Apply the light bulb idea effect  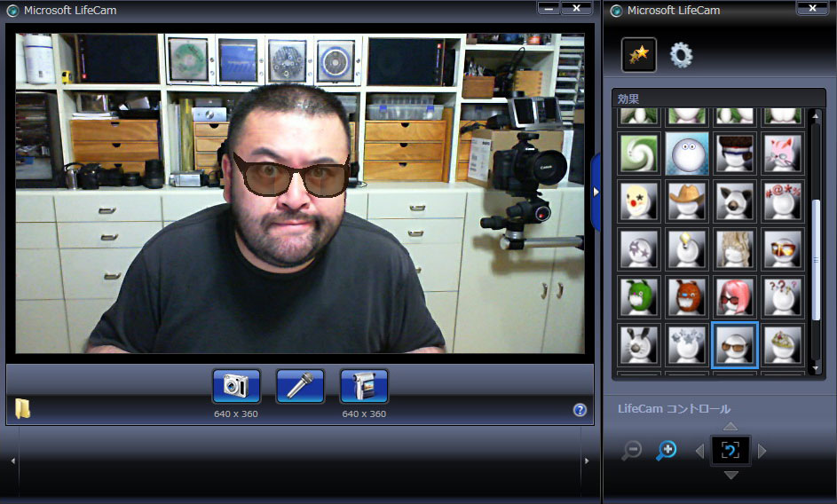[x=687, y=249]
